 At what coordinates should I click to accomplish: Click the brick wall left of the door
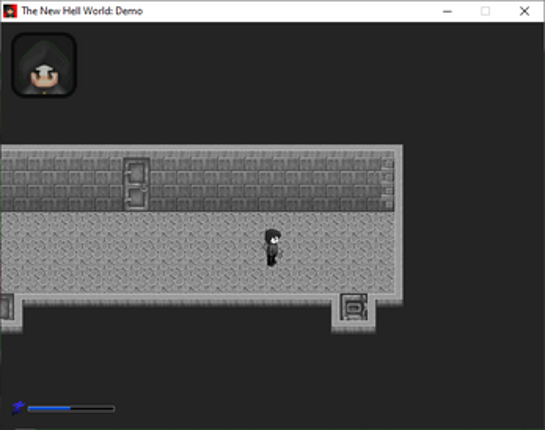click(62, 184)
